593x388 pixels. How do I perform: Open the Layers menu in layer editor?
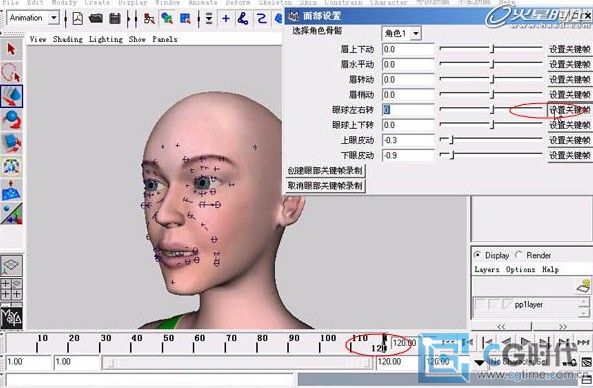coord(486,270)
